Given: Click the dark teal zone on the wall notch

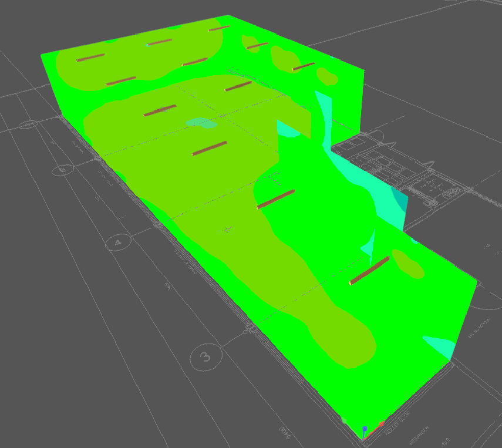Looking at the screenshot, I should (x=399, y=203).
